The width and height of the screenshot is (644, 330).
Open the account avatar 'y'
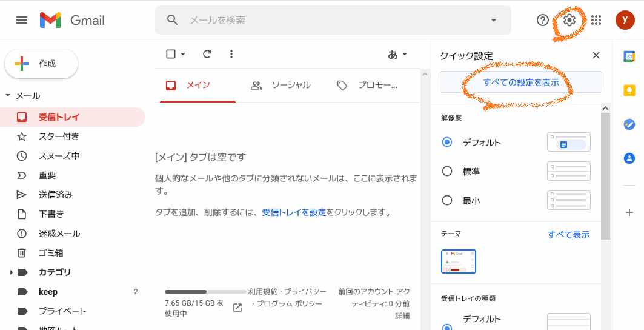[x=625, y=20]
